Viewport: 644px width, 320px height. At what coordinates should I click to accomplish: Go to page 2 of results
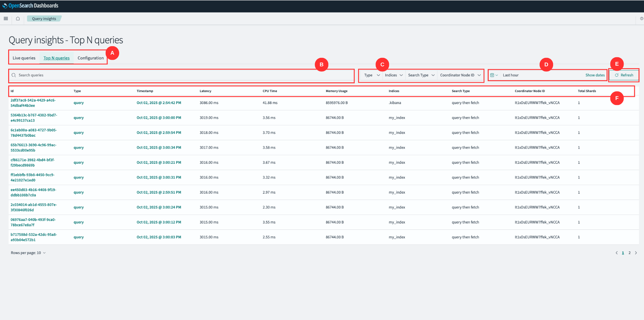click(x=630, y=252)
